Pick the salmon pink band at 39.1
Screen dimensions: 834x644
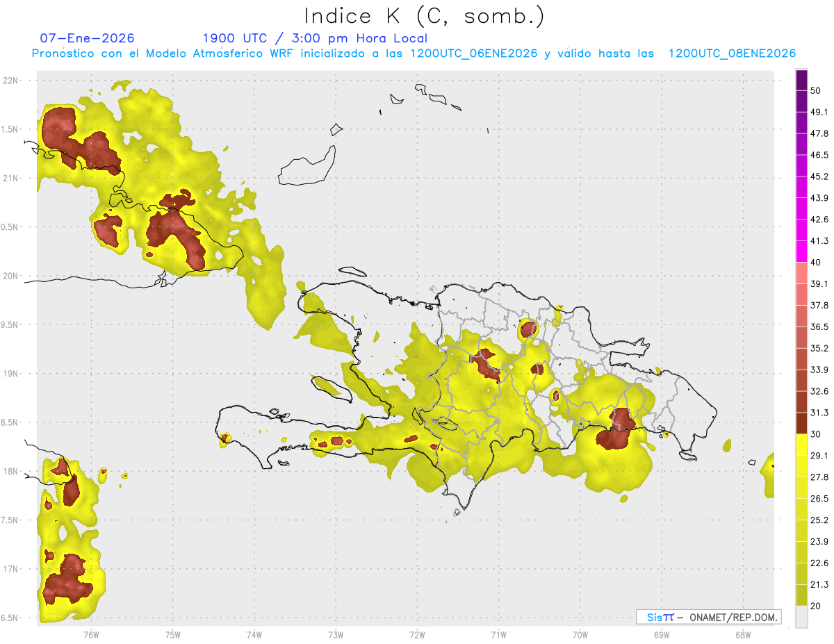(801, 273)
